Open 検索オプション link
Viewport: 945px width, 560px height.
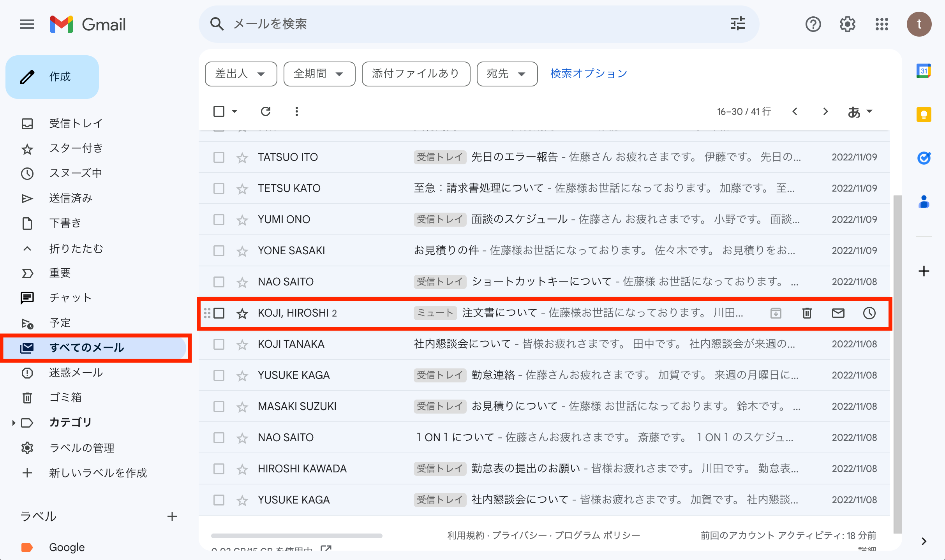pos(588,74)
